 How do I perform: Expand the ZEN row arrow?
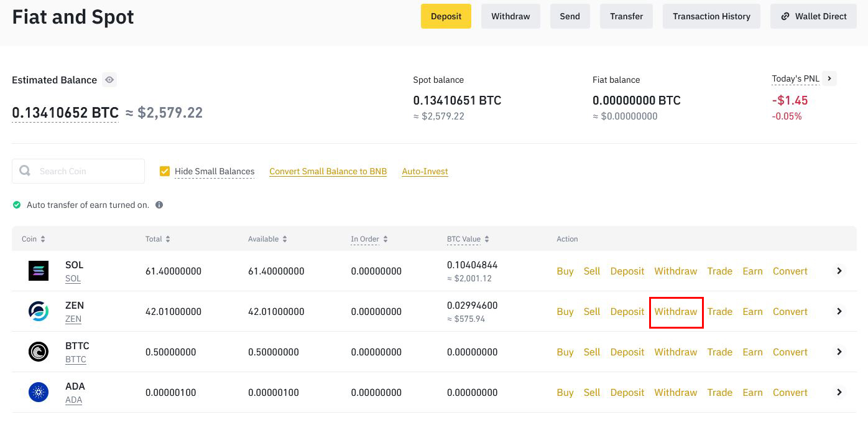839,311
